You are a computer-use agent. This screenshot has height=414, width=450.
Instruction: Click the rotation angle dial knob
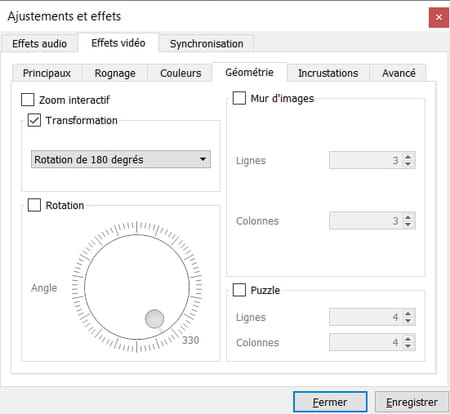tap(154, 319)
